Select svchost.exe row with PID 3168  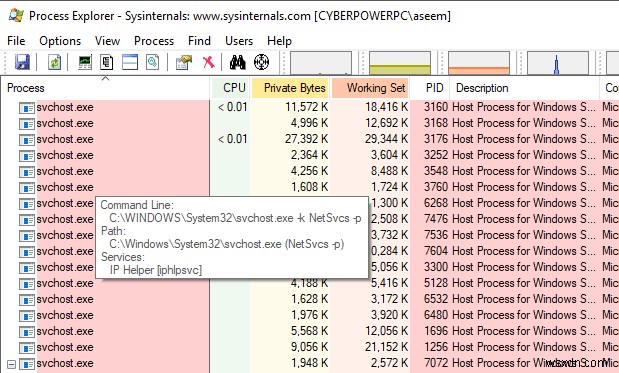[310, 123]
